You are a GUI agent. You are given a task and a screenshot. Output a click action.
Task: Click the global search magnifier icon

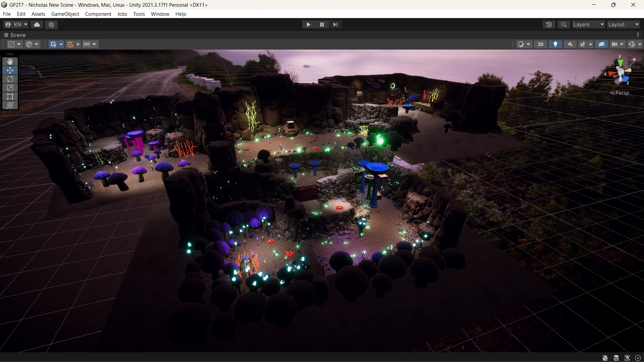563,24
